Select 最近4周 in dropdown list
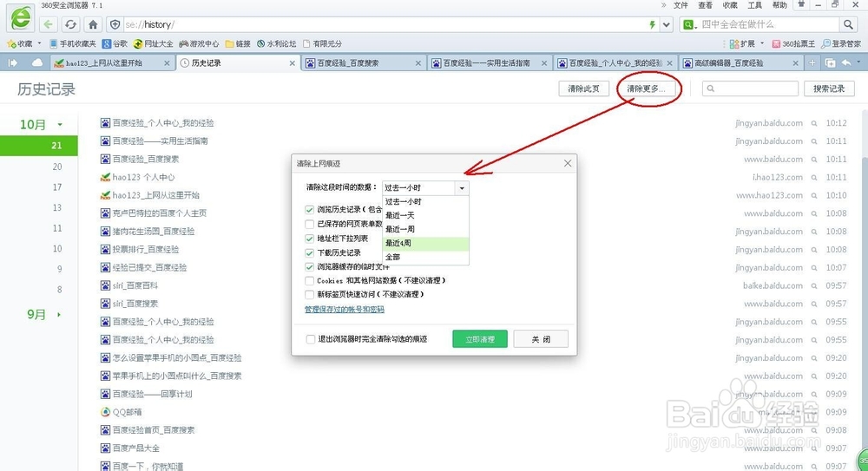Viewport: 868px width, 471px height. [425, 243]
